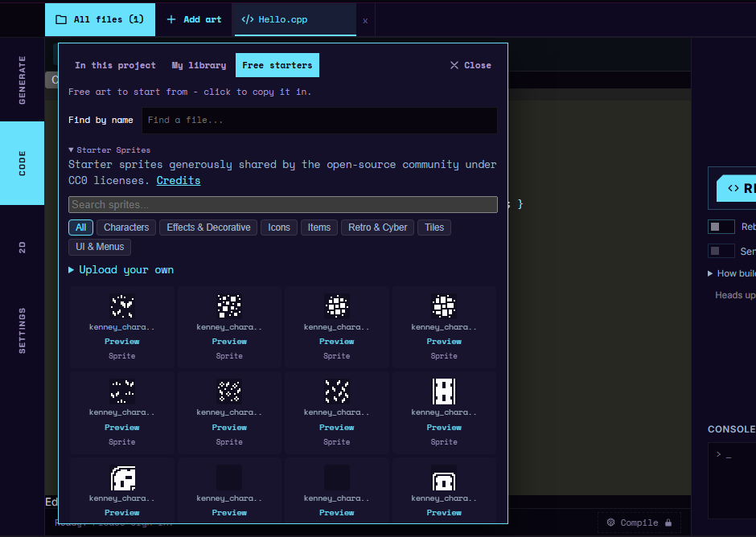Image resolution: width=756 pixels, height=537 pixels.
Task: Click the Compile button
Action: 639,523
